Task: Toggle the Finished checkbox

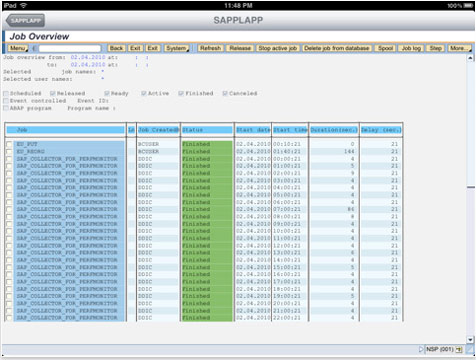Action: 181,93
